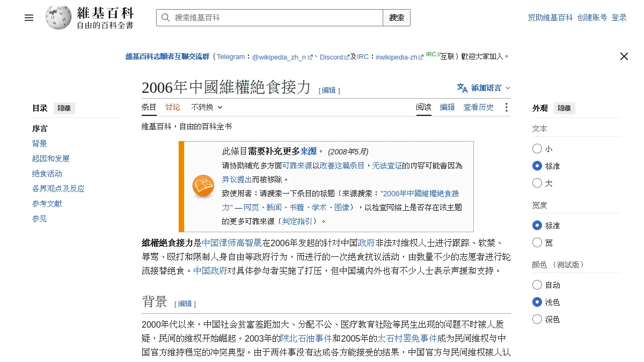Click the 維基百科 wordmark text logo
Screen dimensions: 644x362
(105, 13)
